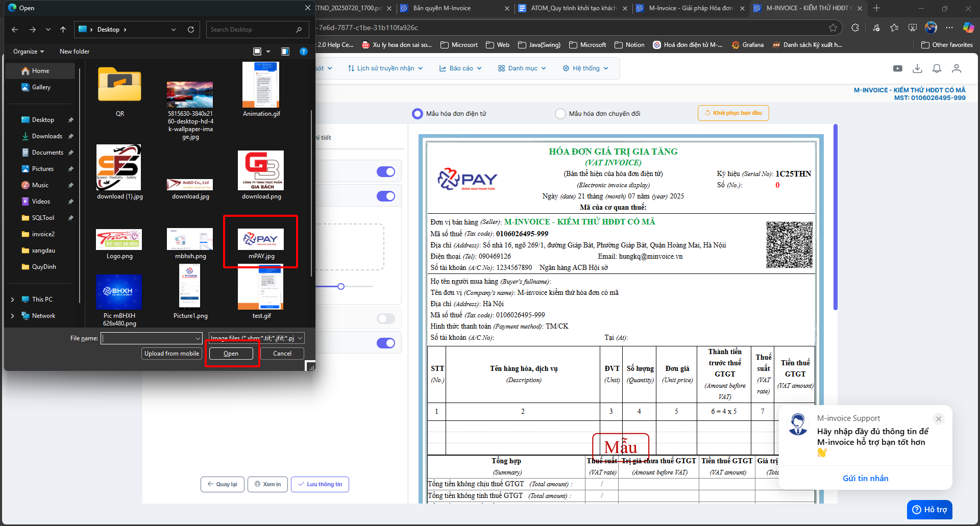Expand the Danh mục menu

522,68
